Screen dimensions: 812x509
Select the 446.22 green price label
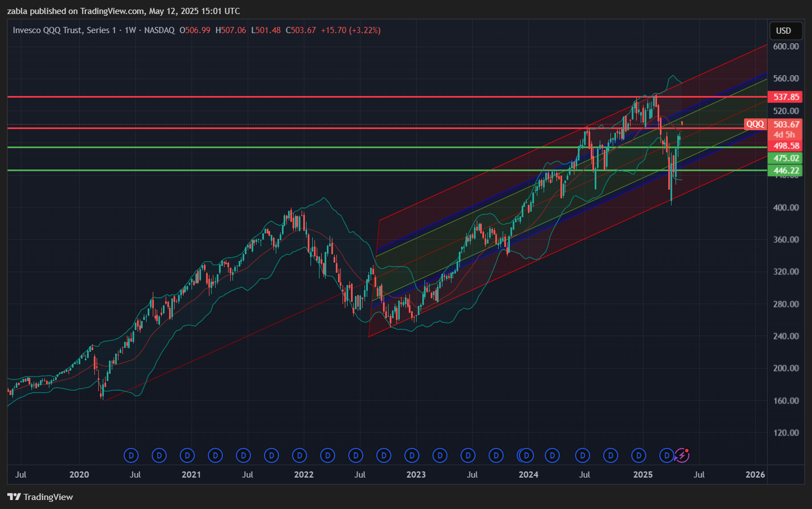tap(786, 171)
